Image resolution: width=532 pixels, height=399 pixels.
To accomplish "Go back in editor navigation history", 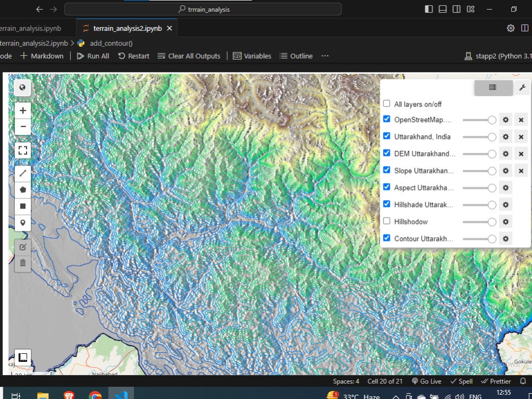I will pos(40,9).
